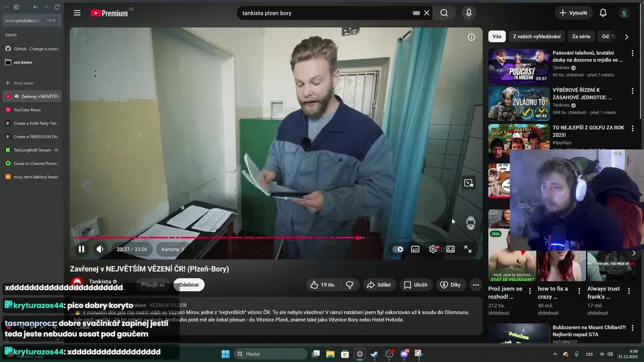Open GitHub pinned tab
Image resolution: width=644 pixels, height=362 pixels.
point(32,49)
